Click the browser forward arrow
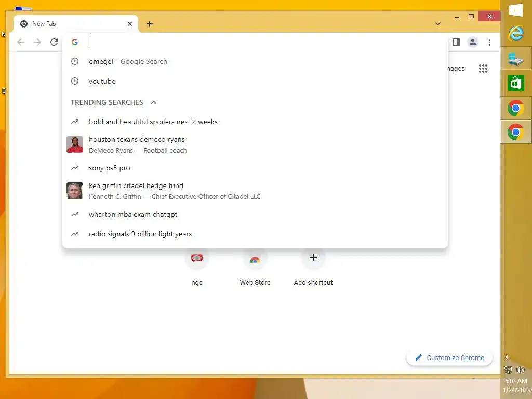 [x=37, y=42]
